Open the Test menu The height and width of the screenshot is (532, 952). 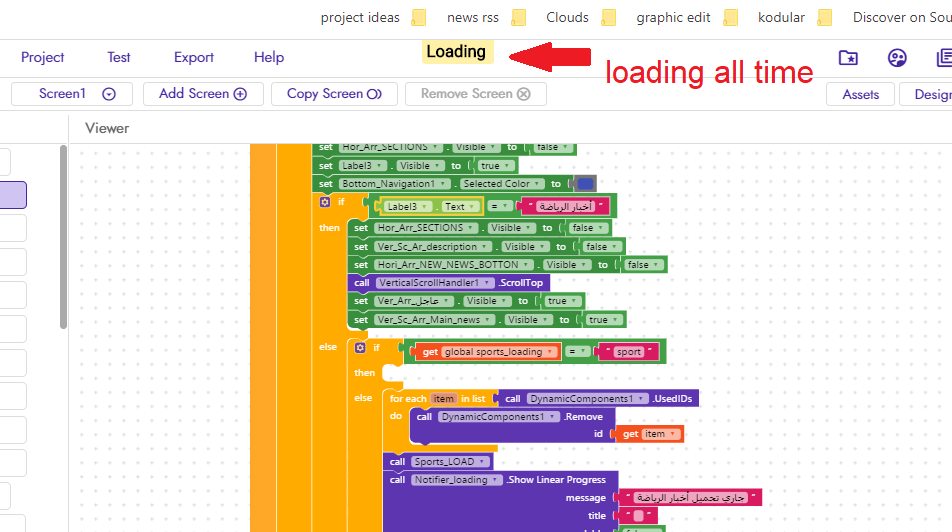coord(118,57)
